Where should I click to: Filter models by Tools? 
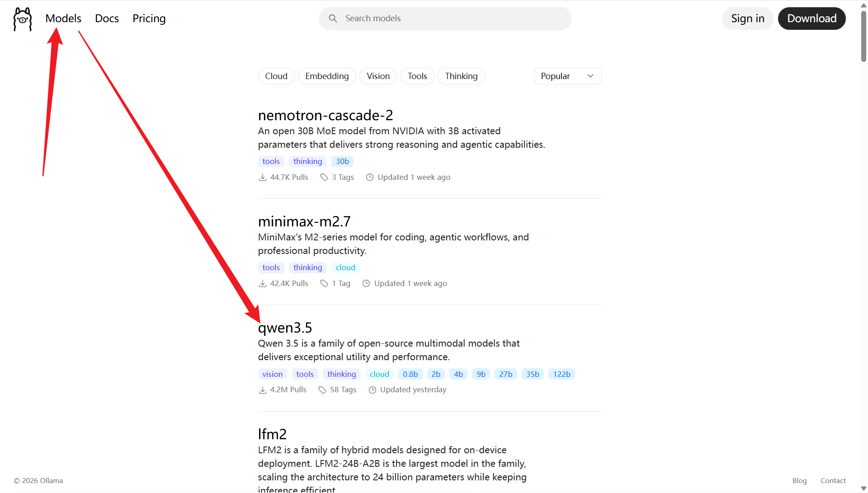(x=417, y=76)
